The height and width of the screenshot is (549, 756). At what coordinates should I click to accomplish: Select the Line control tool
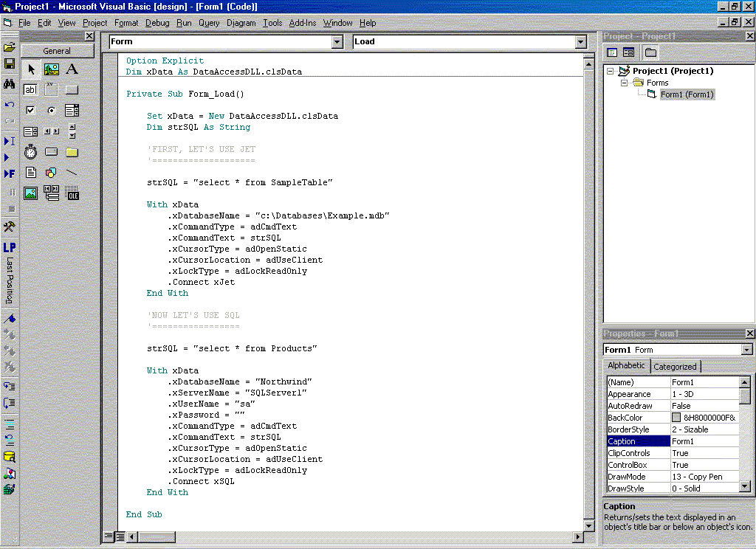(72, 173)
